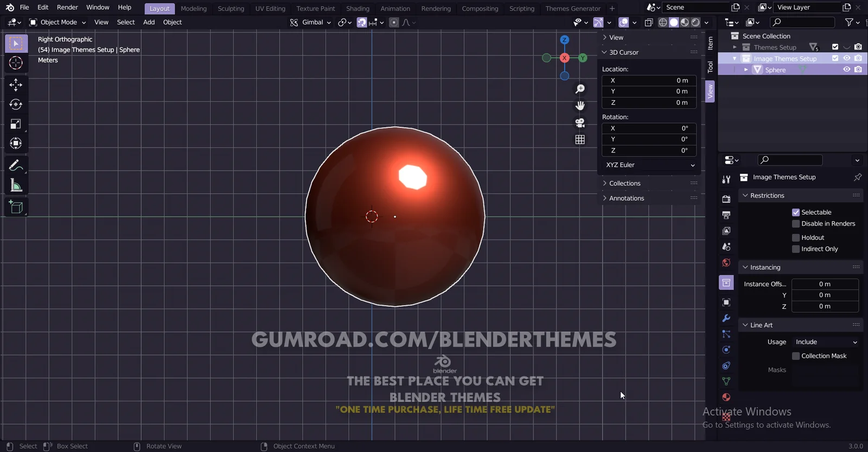
Task: Enable the Holdout checkbox
Action: click(x=796, y=238)
